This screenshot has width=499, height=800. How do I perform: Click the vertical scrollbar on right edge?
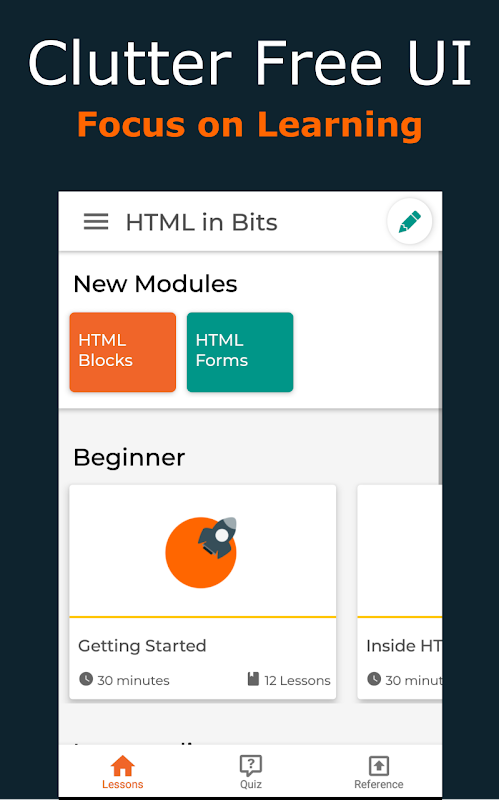pos(440,367)
